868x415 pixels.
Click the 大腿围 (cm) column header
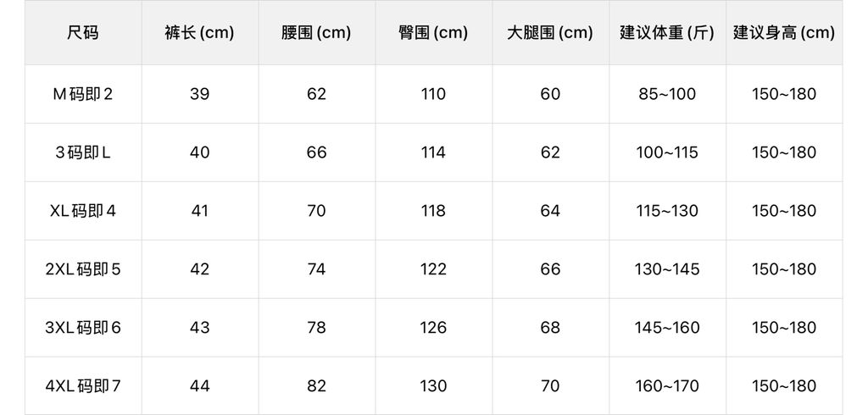(551, 33)
